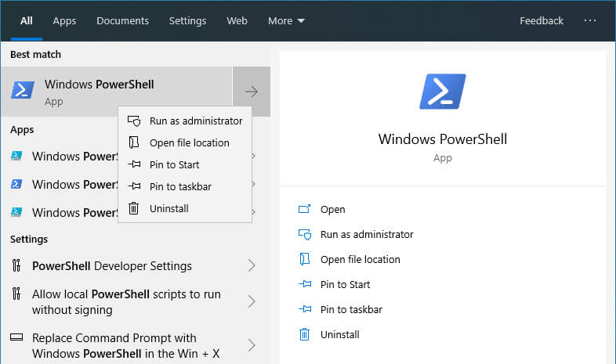Choose Pin to Start in context menu
The width and height of the screenshot is (616, 364).
point(185,164)
